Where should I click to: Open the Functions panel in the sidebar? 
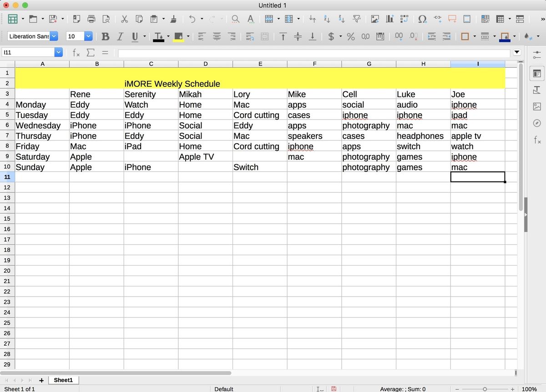tap(537, 141)
